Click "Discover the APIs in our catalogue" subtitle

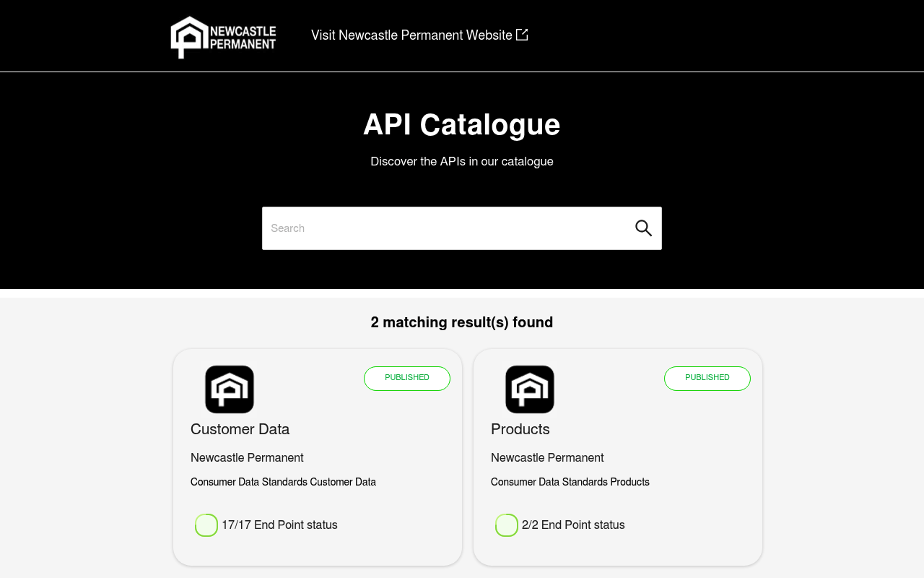coord(462,162)
